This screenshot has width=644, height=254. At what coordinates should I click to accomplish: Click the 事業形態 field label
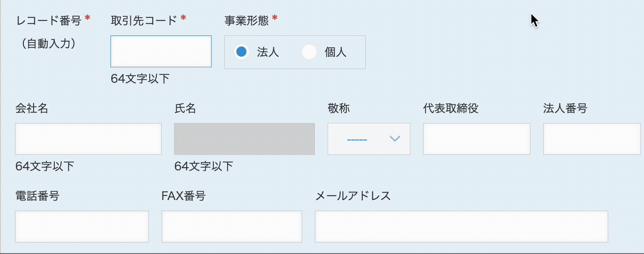(x=247, y=20)
